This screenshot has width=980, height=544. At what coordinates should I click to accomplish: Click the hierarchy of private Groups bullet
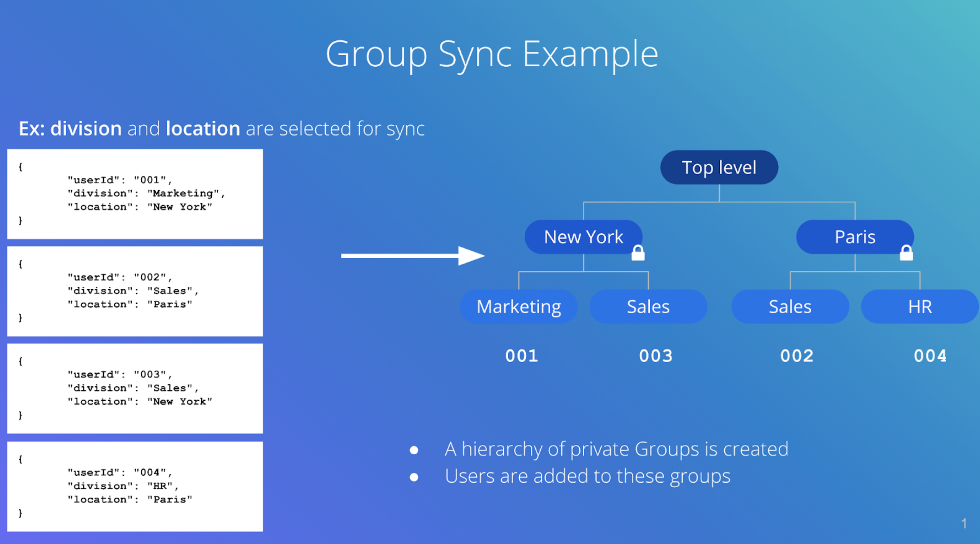tap(616, 449)
